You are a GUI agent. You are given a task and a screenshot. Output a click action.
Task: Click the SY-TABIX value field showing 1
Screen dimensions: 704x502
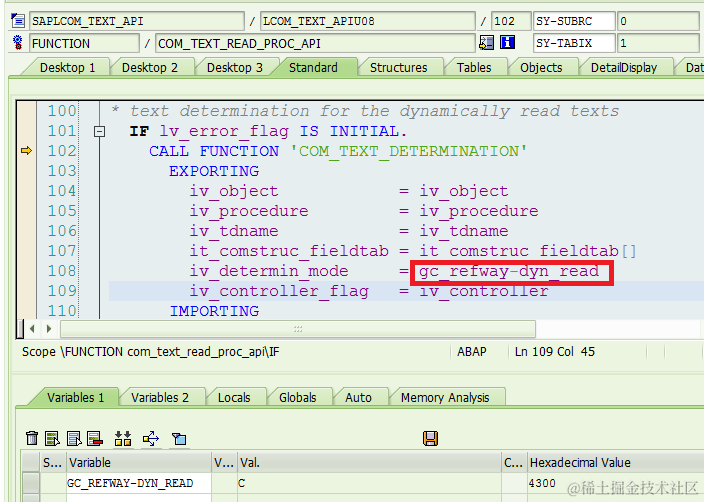coord(658,43)
